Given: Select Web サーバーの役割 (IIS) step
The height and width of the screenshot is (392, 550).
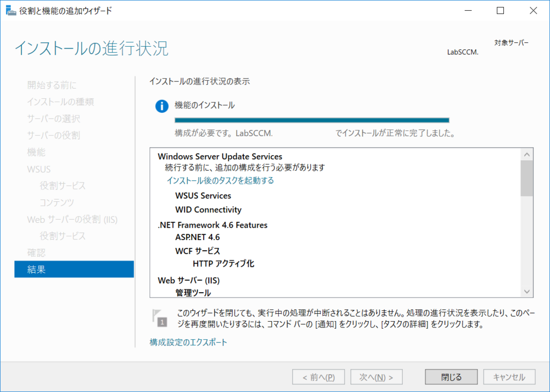Looking at the screenshot, I should (x=73, y=219).
